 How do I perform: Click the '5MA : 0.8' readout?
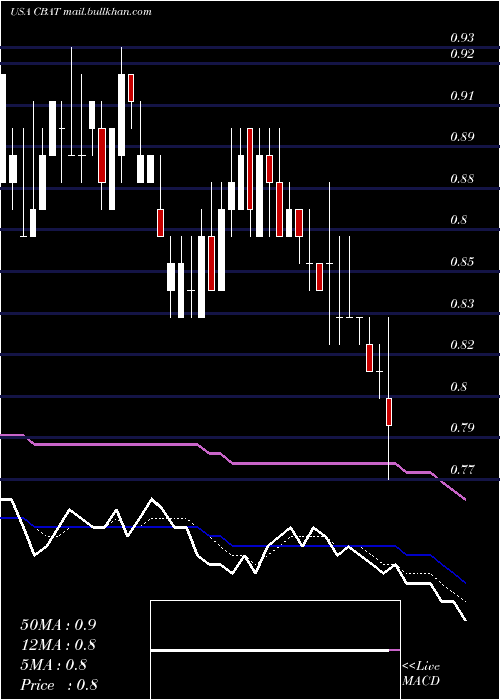[54, 665]
